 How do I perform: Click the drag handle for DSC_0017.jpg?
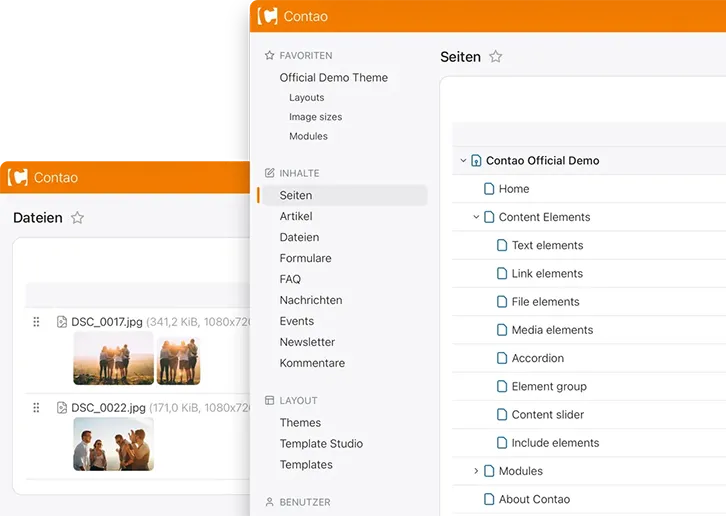coord(36,321)
